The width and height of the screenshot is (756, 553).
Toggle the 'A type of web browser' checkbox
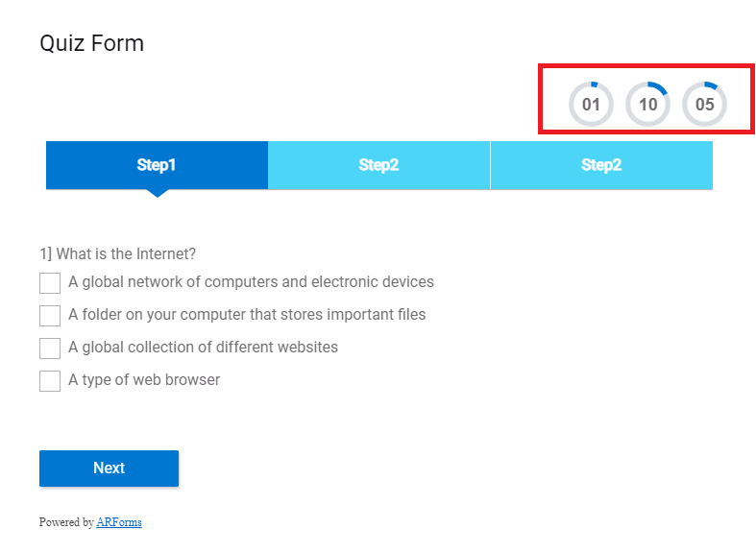[50, 381]
